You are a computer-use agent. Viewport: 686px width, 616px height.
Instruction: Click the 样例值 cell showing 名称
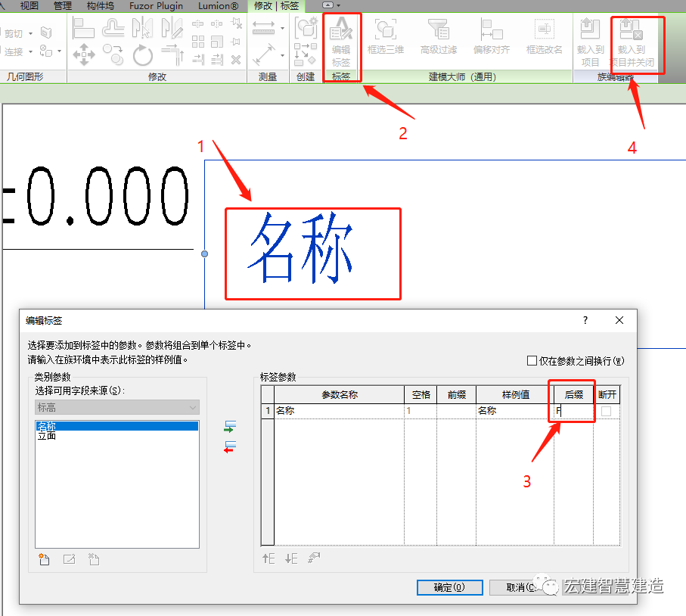pos(515,411)
